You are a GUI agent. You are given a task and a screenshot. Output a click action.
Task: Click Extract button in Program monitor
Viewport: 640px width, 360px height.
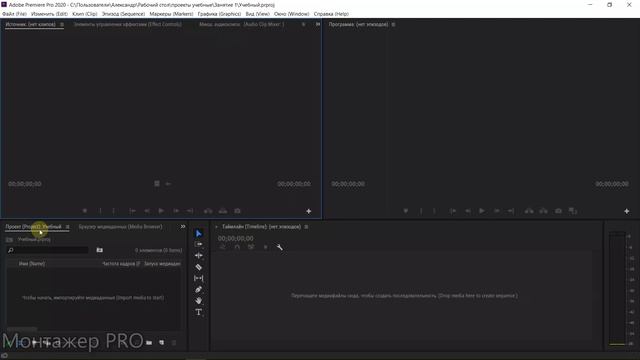(544, 211)
